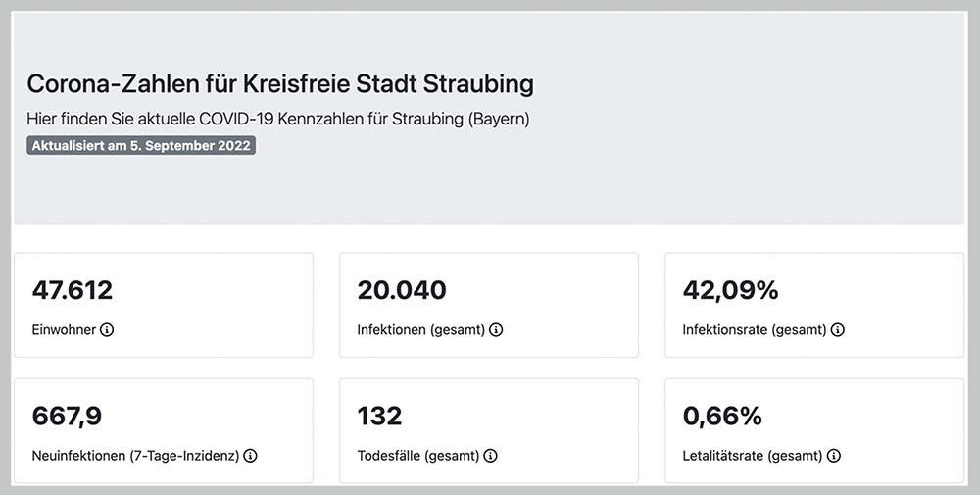Open info icon for Infektionsrate (gesamt)
The image size is (980, 495).
tap(838, 330)
